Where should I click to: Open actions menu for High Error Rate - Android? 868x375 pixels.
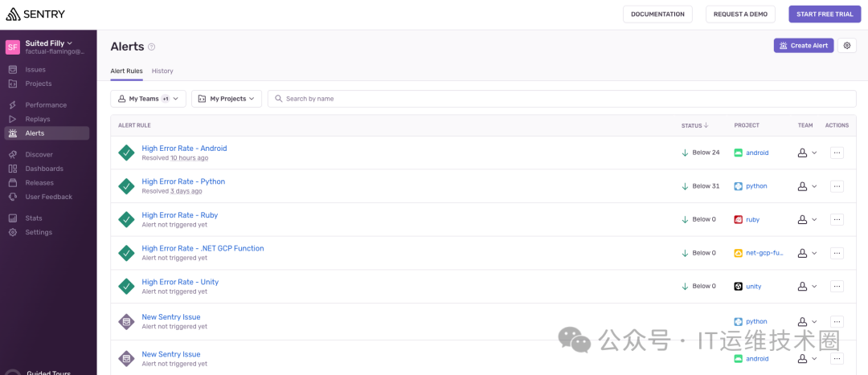pyautogui.click(x=837, y=153)
